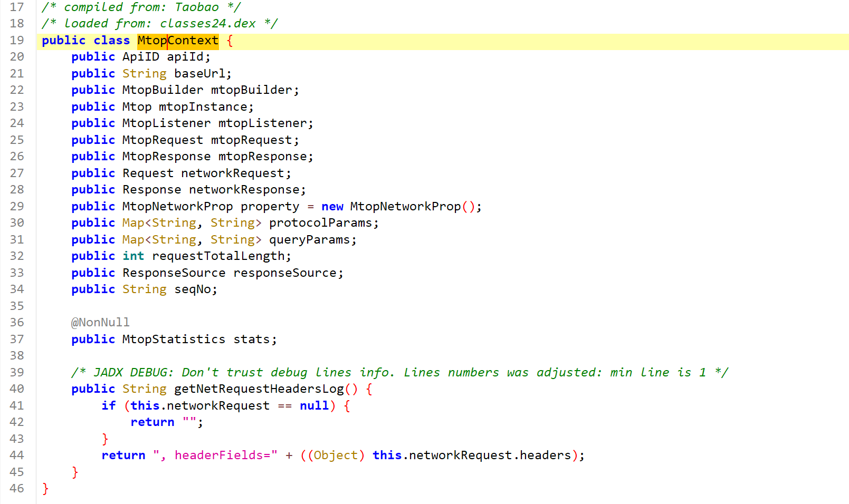Click the MtopListener type name
The height and width of the screenshot is (504, 849).
(166, 123)
